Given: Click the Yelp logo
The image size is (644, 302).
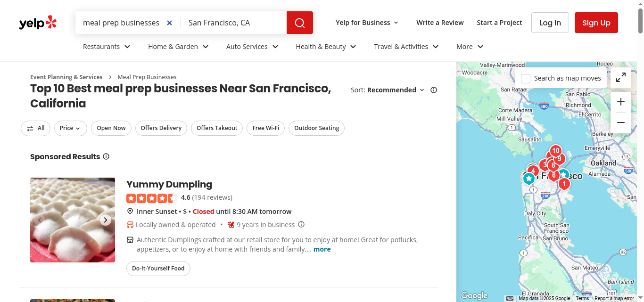Looking at the screenshot, I should [38, 23].
